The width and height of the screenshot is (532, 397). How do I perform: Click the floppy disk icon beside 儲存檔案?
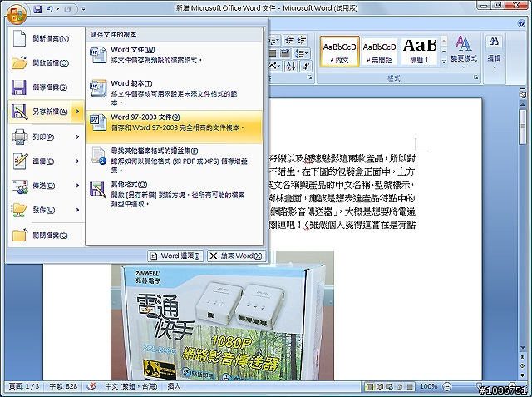[x=19, y=87]
